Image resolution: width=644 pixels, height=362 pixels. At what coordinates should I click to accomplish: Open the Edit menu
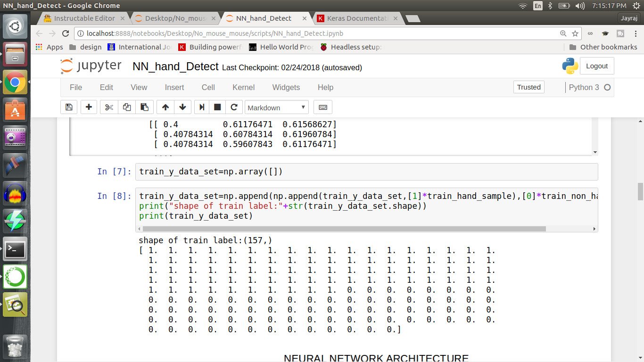click(107, 87)
